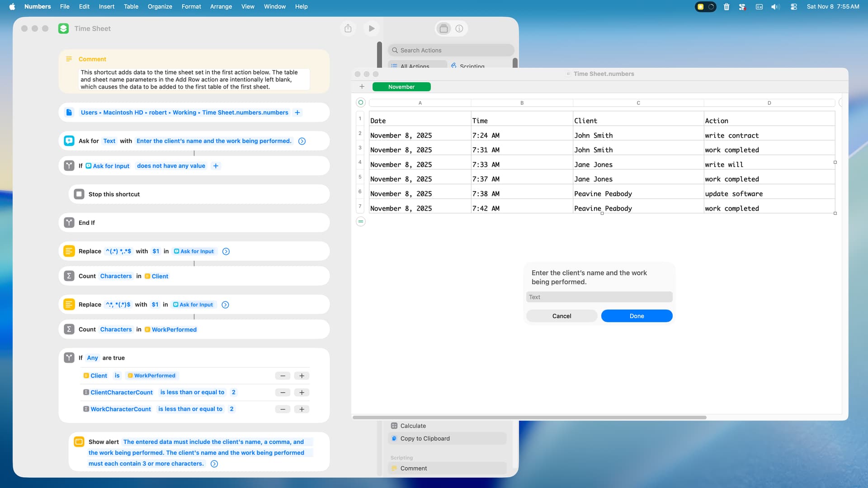This screenshot has width=868, height=488.
Task: Select the November sheet tab
Action: 401,87
